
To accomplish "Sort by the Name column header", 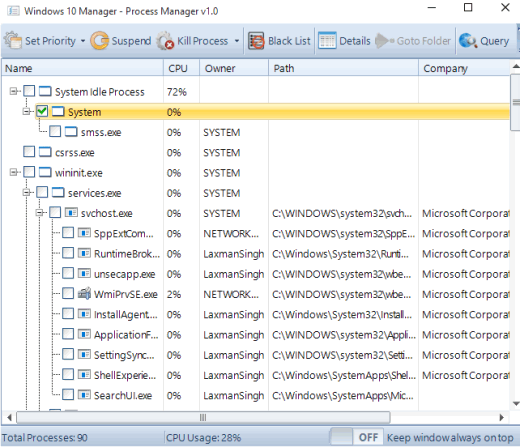I will tap(83, 68).
